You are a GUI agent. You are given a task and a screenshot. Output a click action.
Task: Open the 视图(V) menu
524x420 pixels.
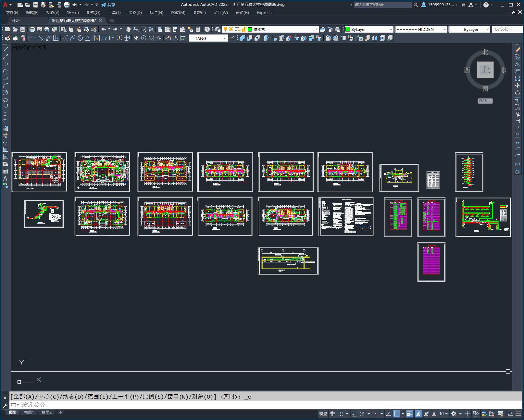point(53,12)
